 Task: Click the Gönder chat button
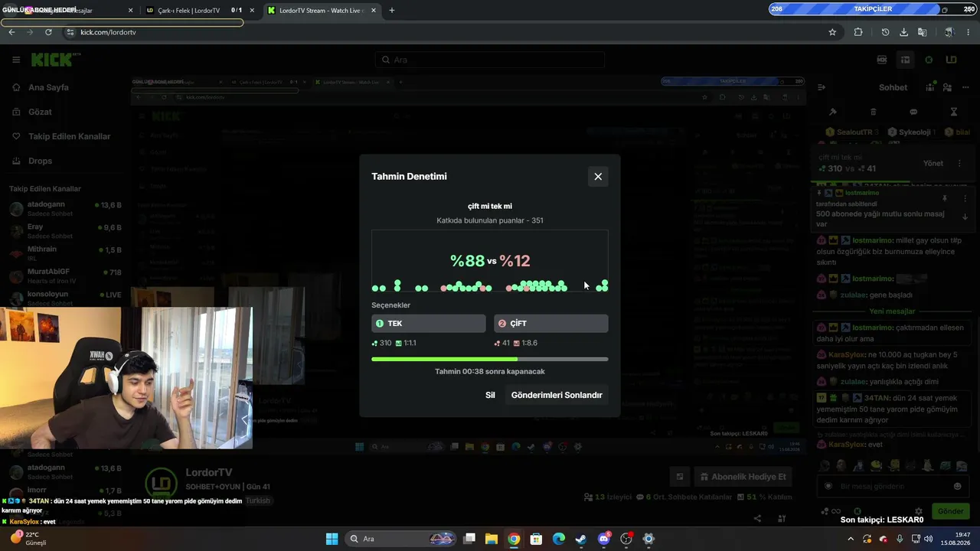tap(951, 510)
